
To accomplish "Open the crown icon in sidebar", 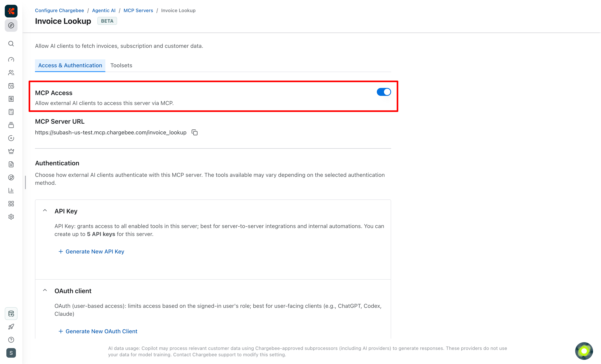I will coord(11,151).
